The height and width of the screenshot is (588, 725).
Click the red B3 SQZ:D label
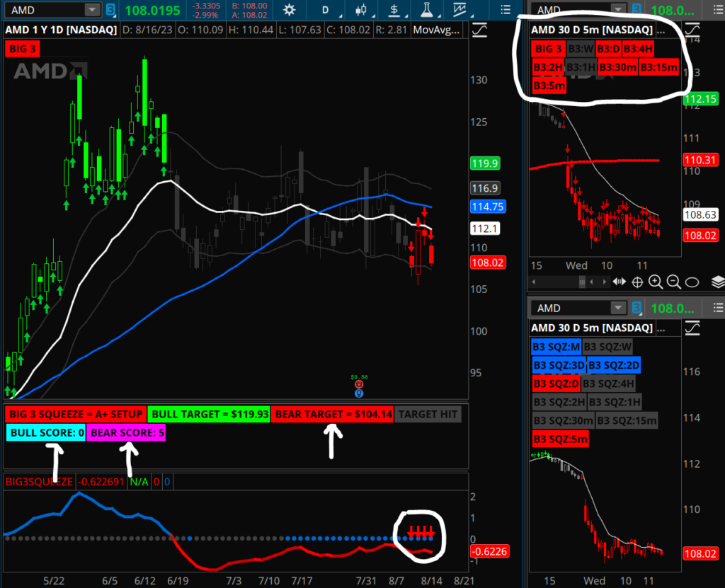pyautogui.click(x=556, y=384)
